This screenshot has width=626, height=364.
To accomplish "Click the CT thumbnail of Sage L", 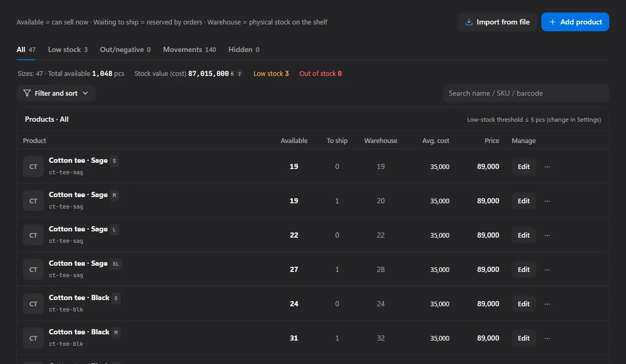I will (x=33, y=235).
